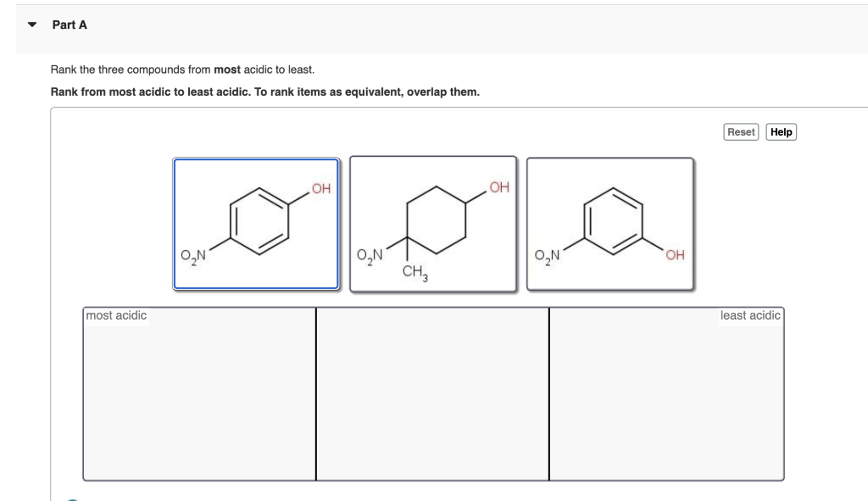Click the OH label on the first structure
The width and height of the screenshot is (868, 501).
tap(320, 188)
